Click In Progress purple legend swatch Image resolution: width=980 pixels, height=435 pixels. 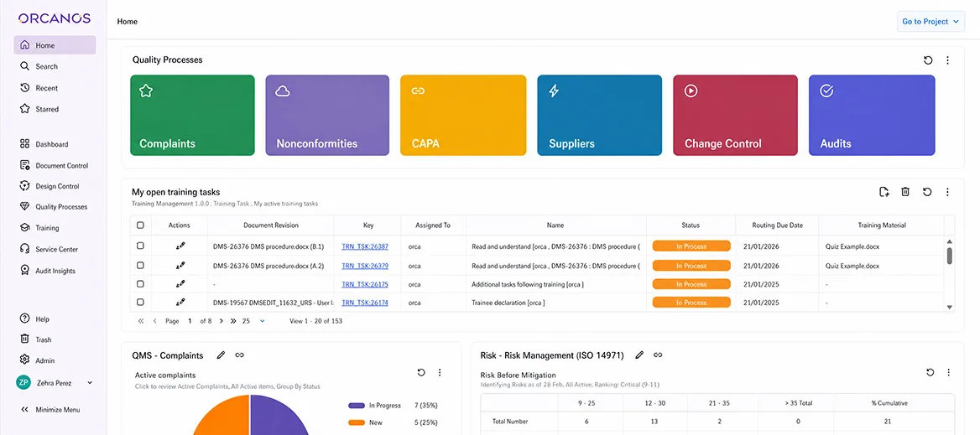(357, 406)
